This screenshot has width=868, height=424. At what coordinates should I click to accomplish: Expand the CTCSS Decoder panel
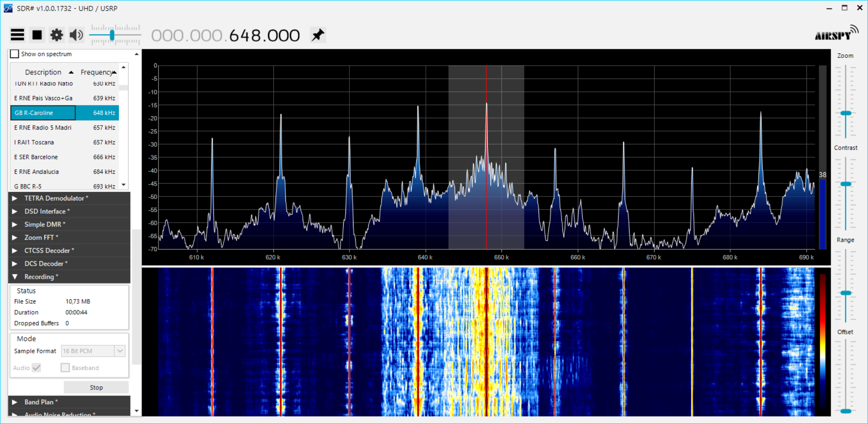[69, 250]
